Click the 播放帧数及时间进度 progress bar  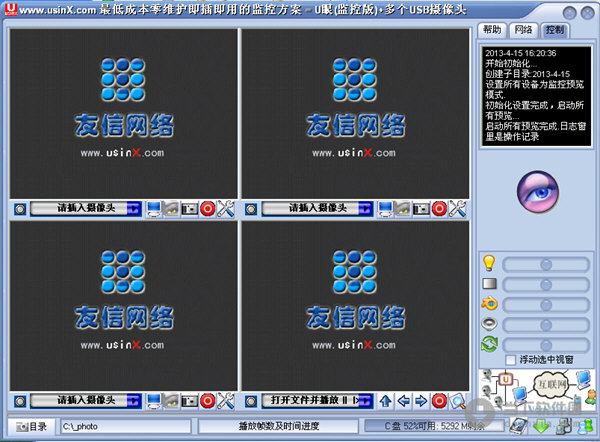tap(279, 426)
